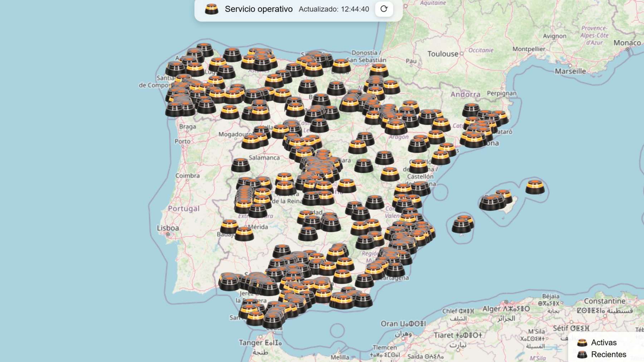Image resolution: width=644 pixels, height=362 pixels.
Task: Select the beacon marker on Menorca island
Action: [535, 187]
